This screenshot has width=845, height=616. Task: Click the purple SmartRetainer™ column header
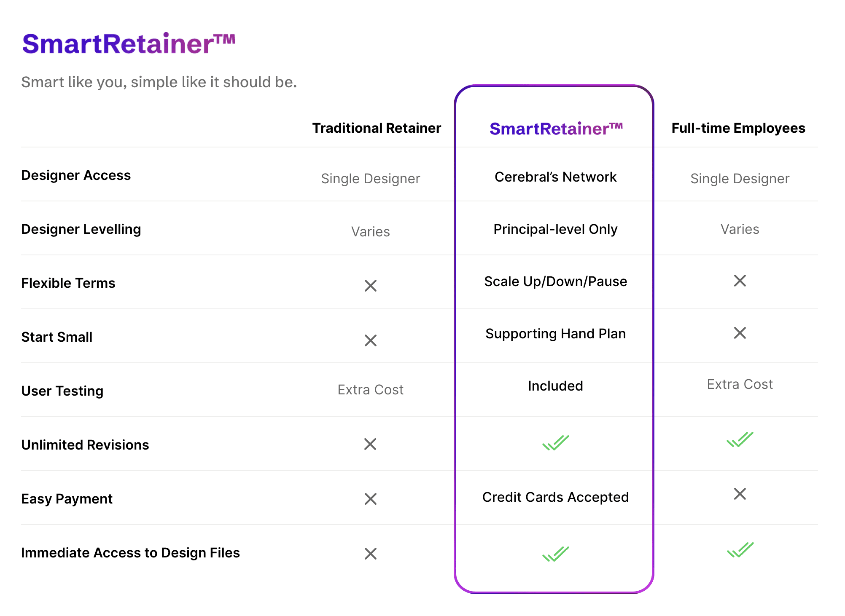pyautogui.click(x=556, y=129)
